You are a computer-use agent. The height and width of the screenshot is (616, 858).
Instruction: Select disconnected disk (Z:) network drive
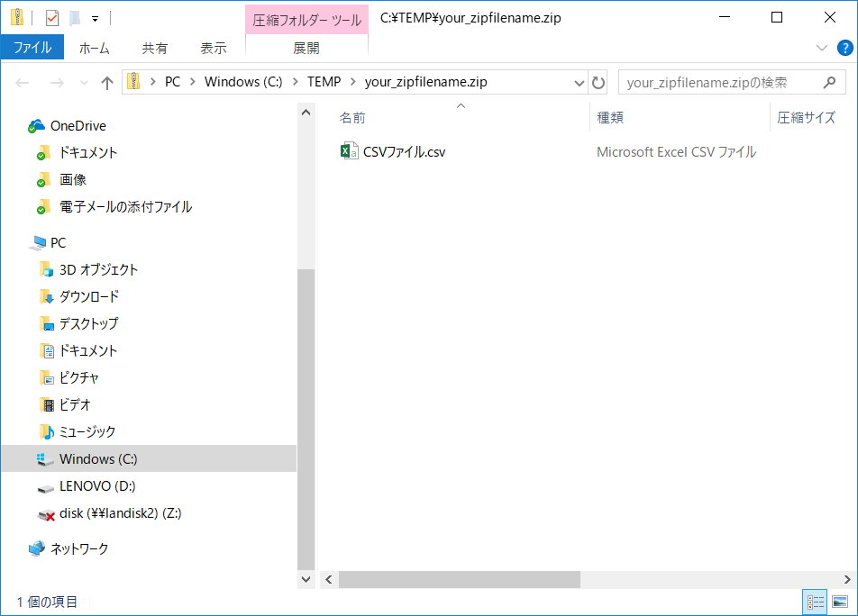click(121, 513)
